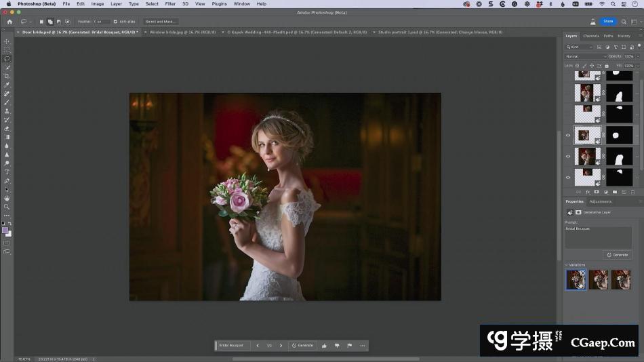Hide the selected generative layer's eye icon
The width and height of the screenshot is (644, 362).
tap(568, 135)
